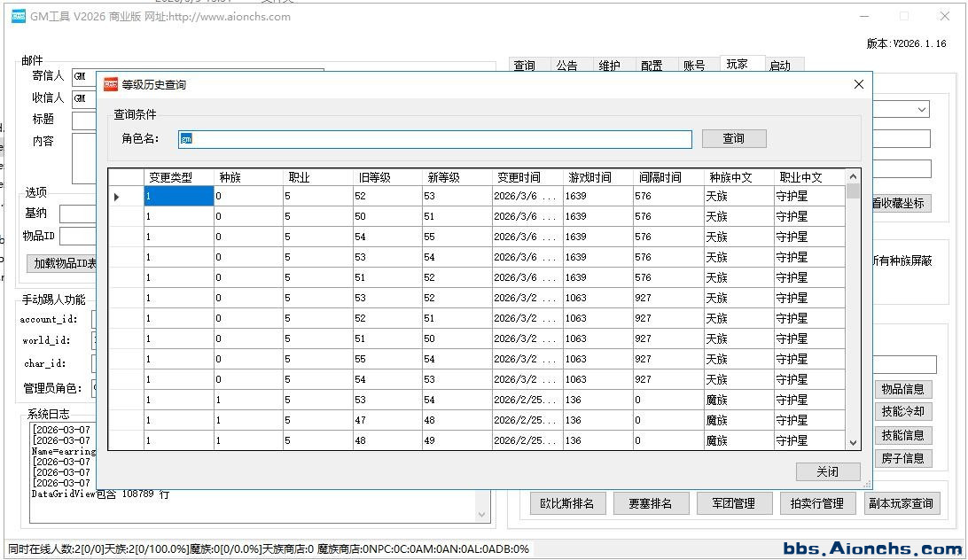Switch to the 公告 tab
The image size is (968, 560).
(566, 66)
